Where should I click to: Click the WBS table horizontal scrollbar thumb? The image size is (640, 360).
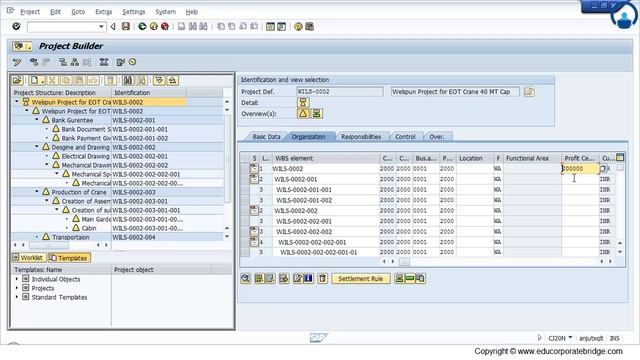[x=404, y=262]
